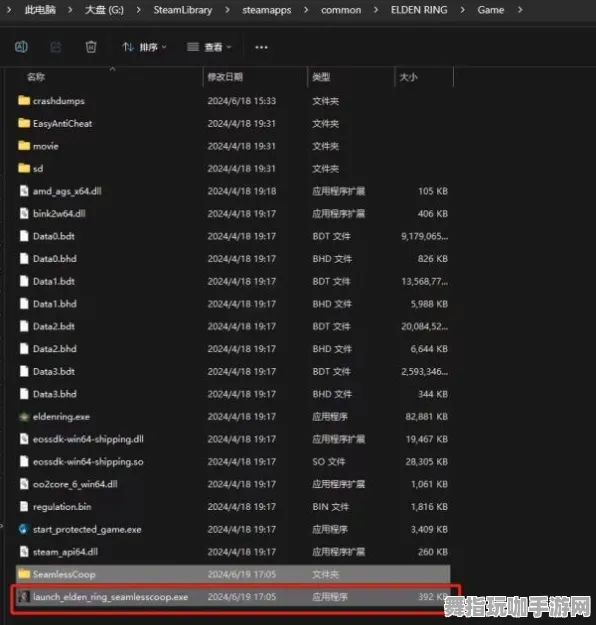Click the launch_elden_ring_seamlesscoop.exe icon
596x625 pixels.
(x=24, y=597)
